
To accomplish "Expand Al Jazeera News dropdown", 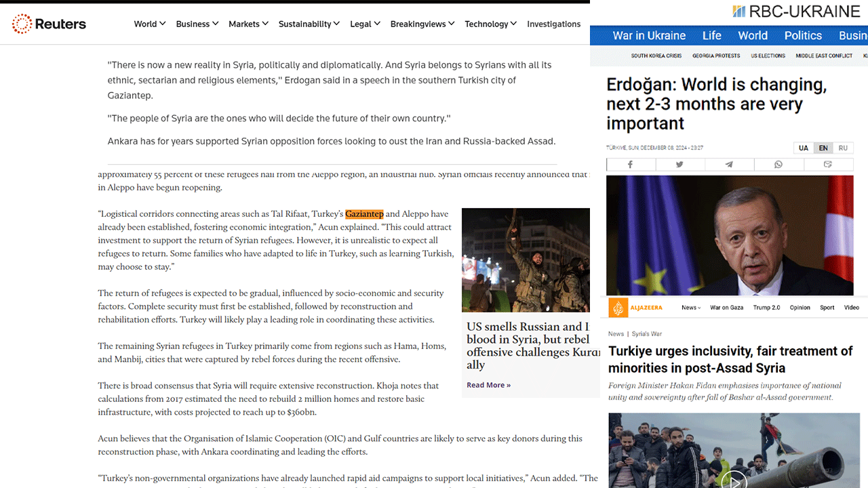I will 691,308.
